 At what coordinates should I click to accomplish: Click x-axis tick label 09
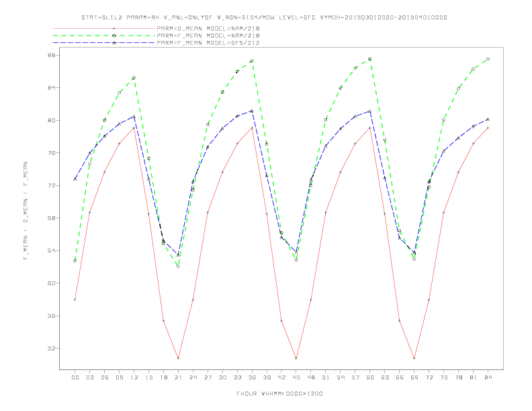(x=119, y=377)
